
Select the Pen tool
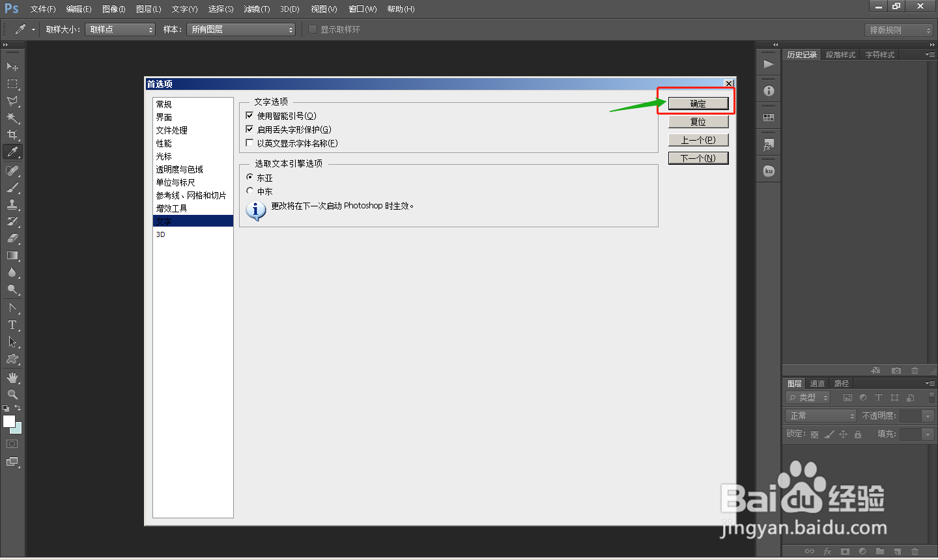[12, 308]
